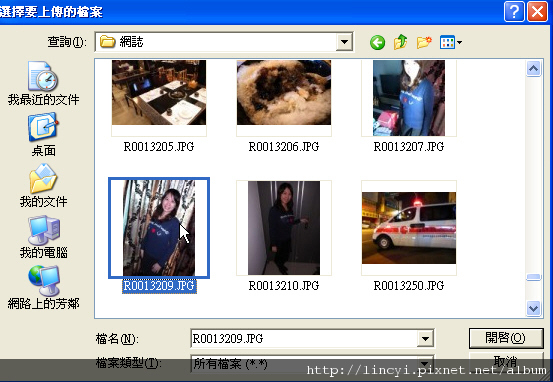Click the vertical scrollbar thumb
Viewport: 553px width, 382px height.
[x=533, y=277]
